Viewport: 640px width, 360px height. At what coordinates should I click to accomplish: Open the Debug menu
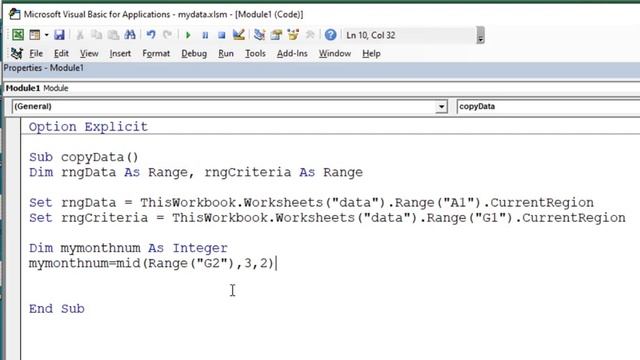[194, 53]
